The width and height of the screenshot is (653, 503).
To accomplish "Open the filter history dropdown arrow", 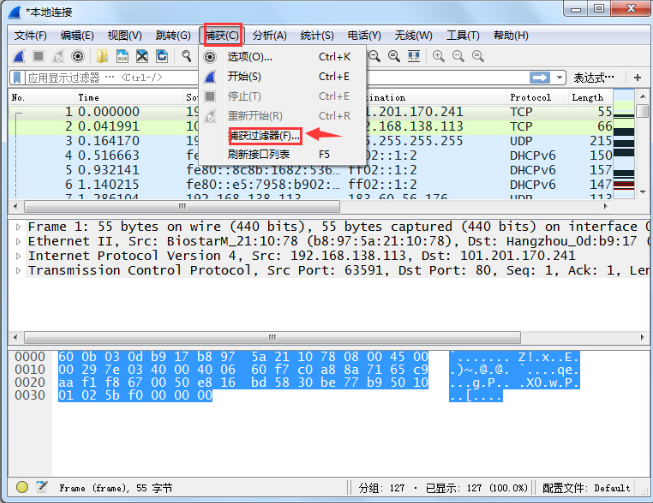I will click(x=559, y=78).
